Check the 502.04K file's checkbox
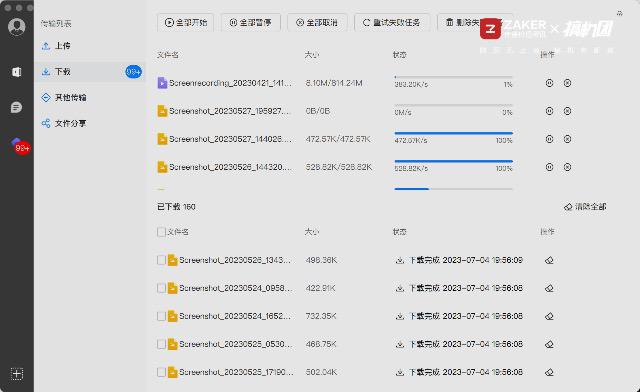640x392 pixels. (161, 372)
